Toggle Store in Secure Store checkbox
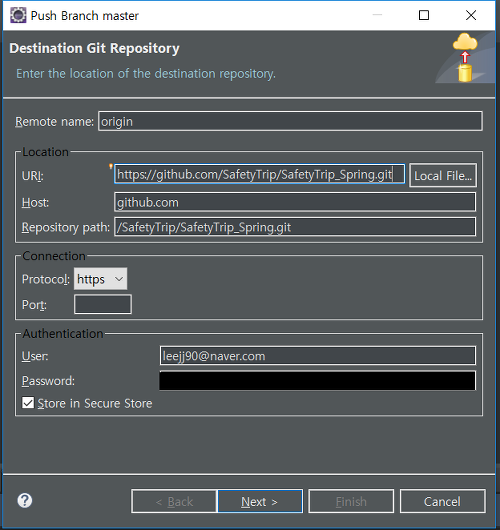 [28, 403]
